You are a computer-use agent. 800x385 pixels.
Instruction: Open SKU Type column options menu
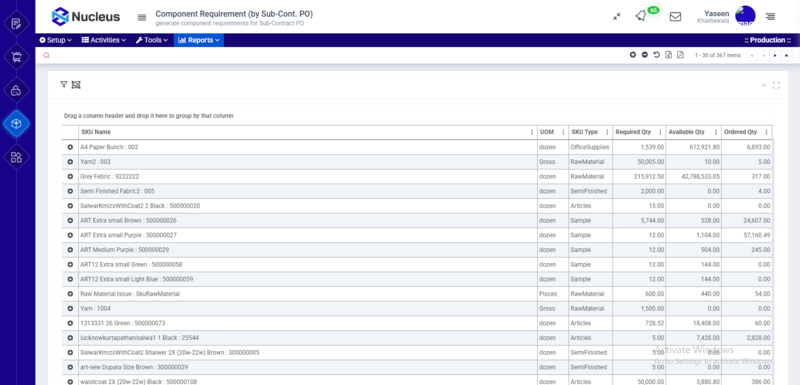607,132
